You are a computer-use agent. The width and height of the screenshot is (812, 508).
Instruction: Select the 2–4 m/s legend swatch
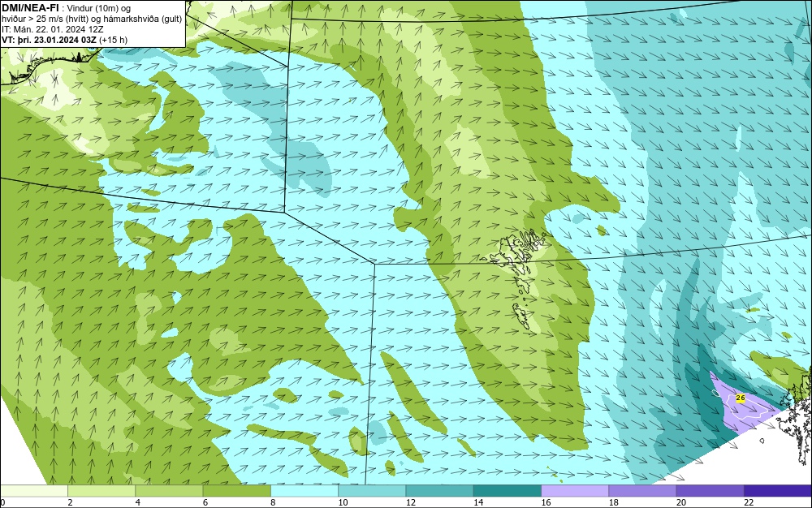[101, 490]
